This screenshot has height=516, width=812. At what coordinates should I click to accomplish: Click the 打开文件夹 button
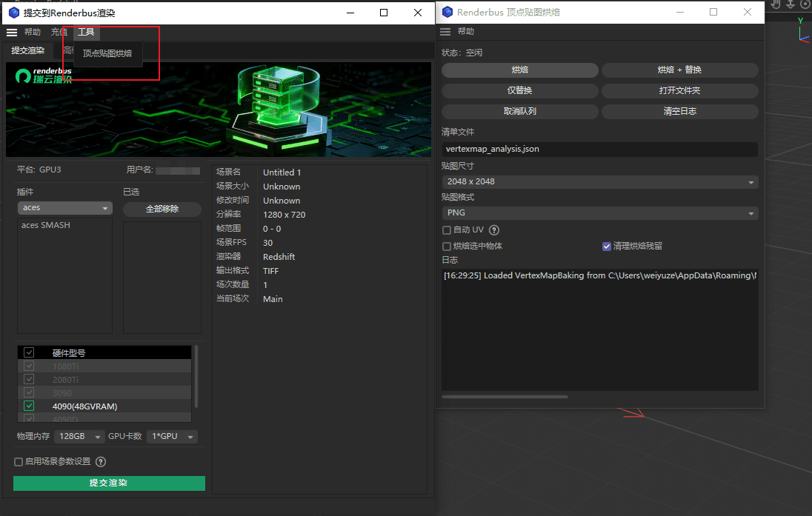tap(680, 90)
